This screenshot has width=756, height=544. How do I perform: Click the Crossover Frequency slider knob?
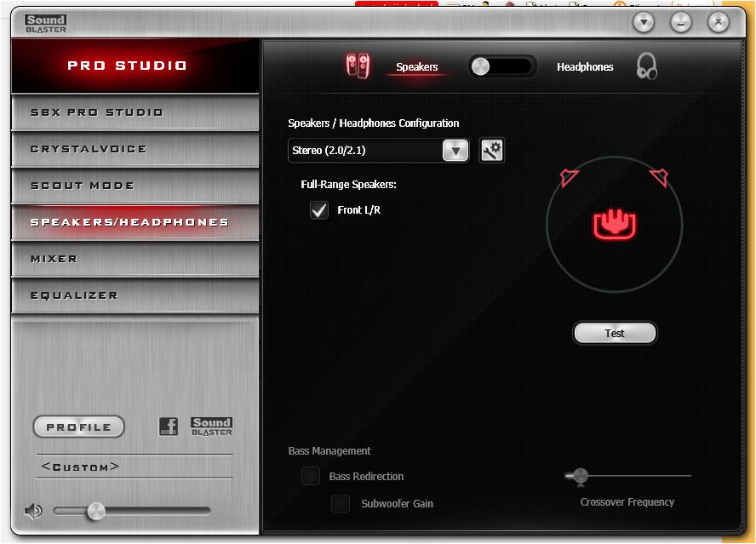coord(581,476)
